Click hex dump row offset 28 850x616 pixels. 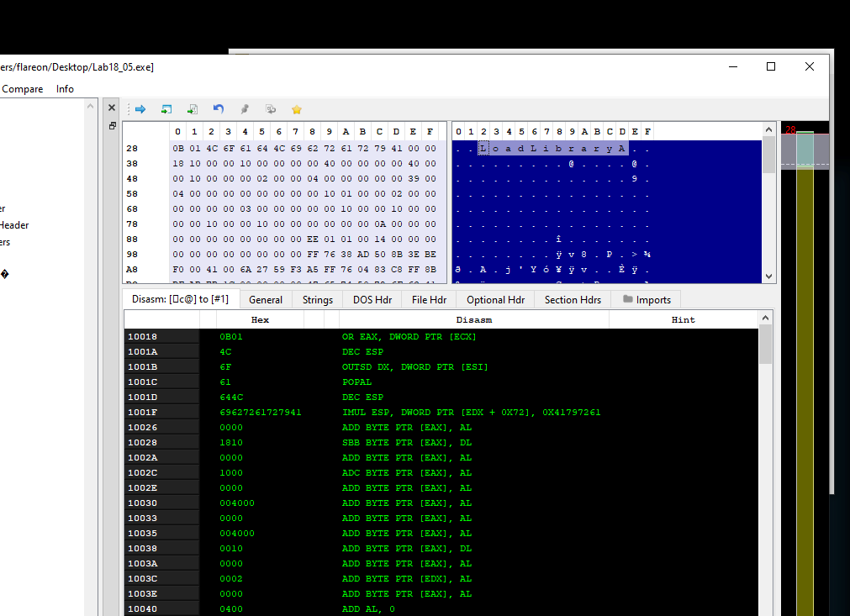tap(132, 149)
